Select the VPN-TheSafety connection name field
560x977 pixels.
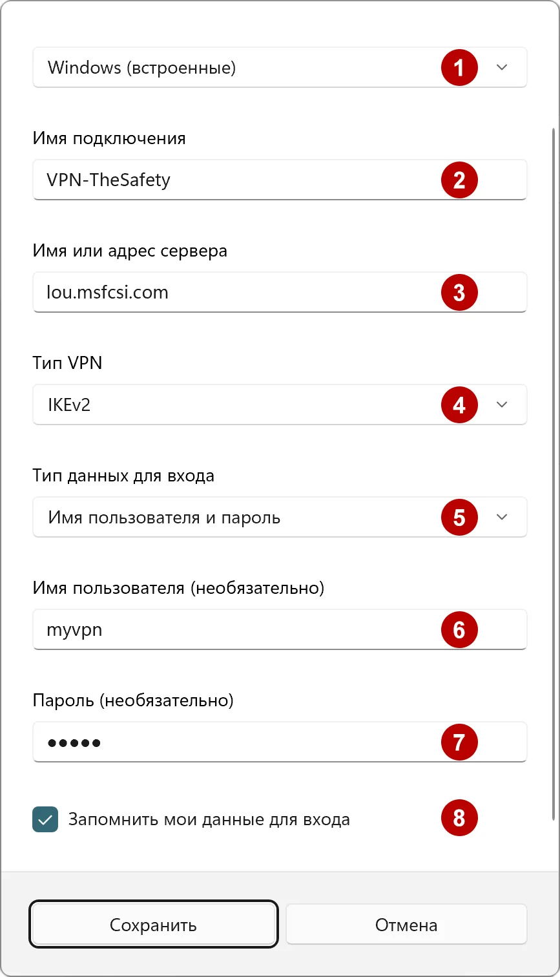258,180
